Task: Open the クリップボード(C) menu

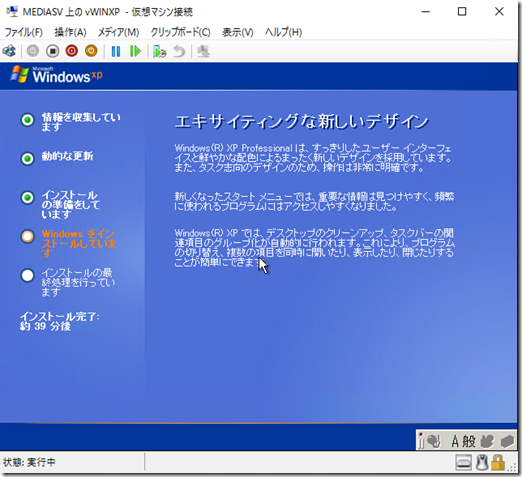Action: (x=180, y=32)
